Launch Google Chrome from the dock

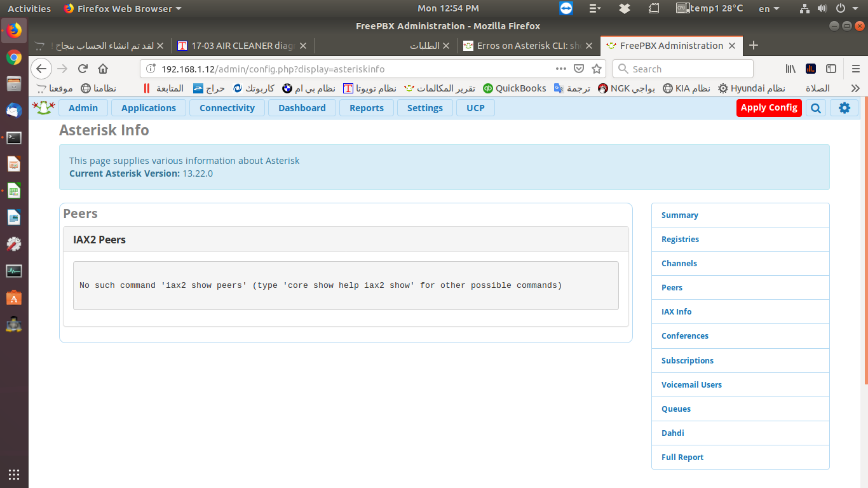coord(14,58)
